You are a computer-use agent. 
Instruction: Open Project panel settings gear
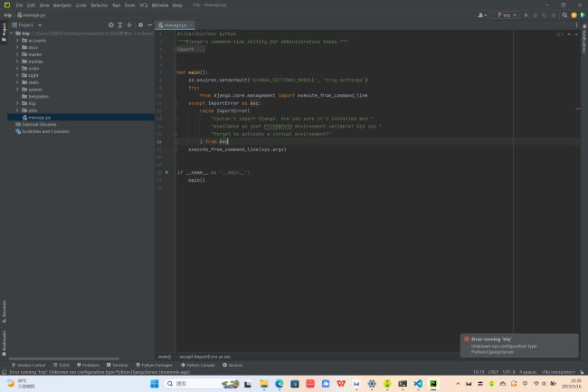[139, 25]
